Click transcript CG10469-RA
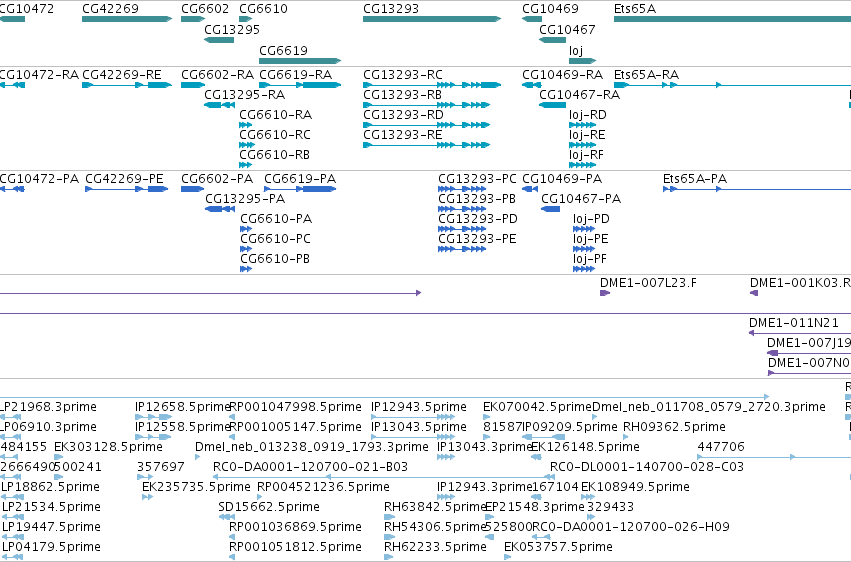 563,74
